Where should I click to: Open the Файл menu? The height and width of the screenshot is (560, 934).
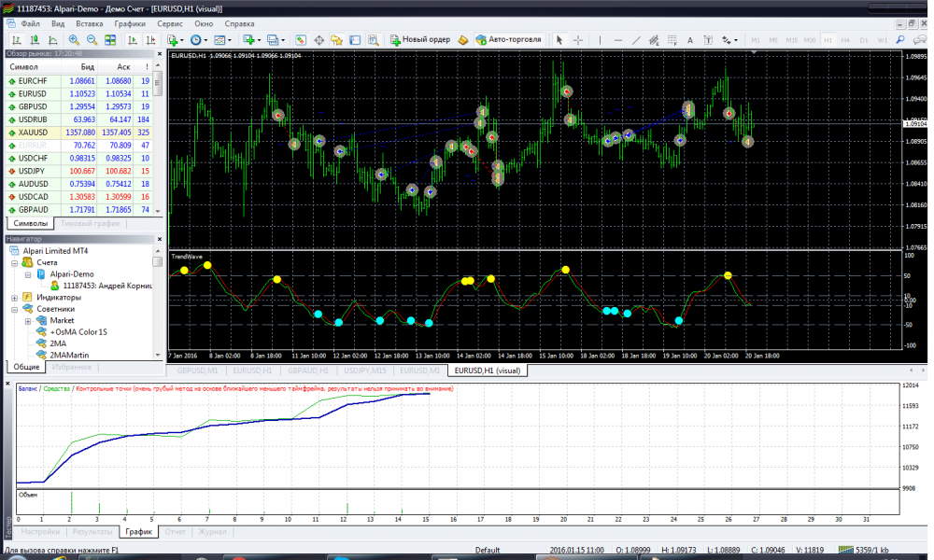(30, 24)
